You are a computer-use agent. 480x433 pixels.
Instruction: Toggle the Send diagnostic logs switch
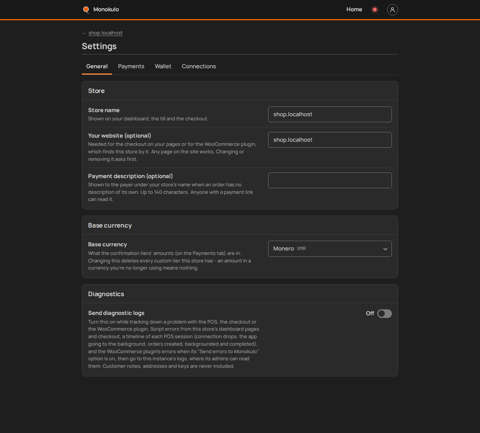384,314
